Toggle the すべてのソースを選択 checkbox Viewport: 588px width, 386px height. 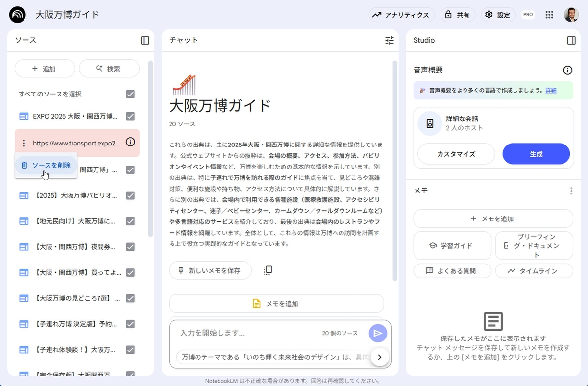click(130, 94)
